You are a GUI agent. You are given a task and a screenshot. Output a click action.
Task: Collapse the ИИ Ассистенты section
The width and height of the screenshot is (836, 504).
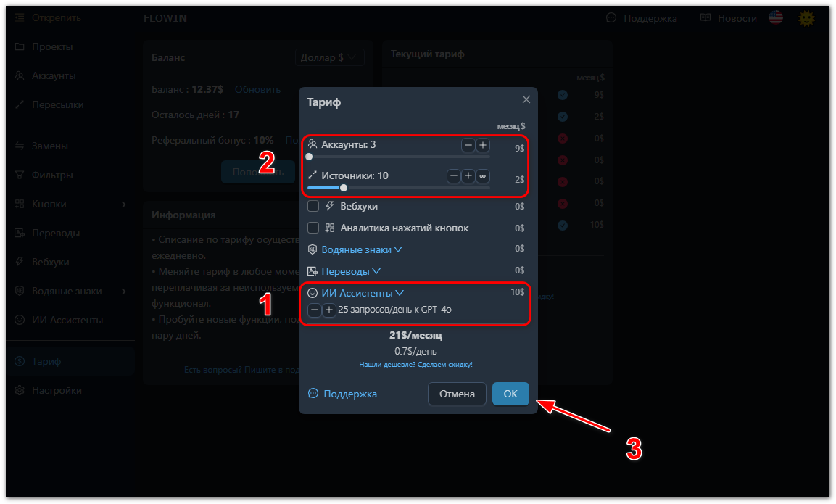coord(363,293)
